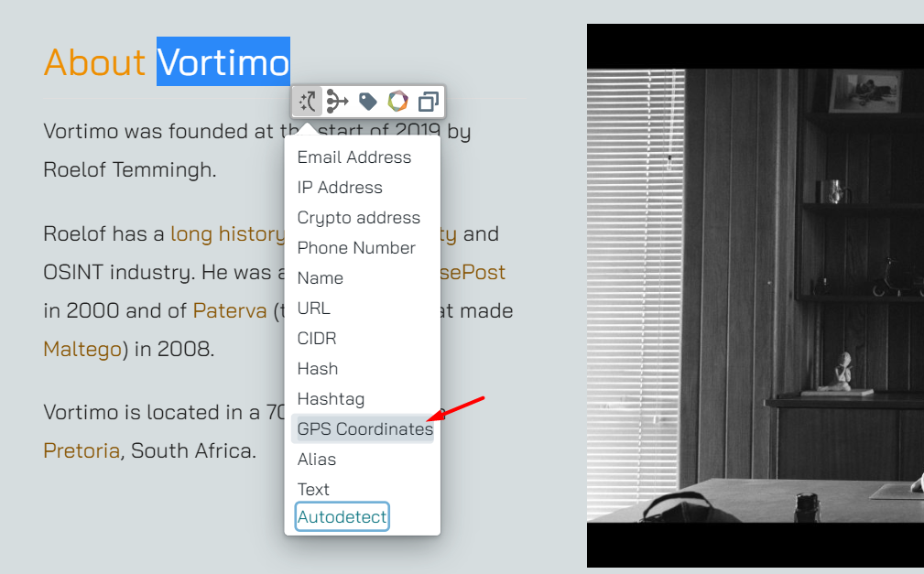Viewport: 924px width, 574px height.
Task: Select Phone Number from the list
Action: (x=356, y=248)
